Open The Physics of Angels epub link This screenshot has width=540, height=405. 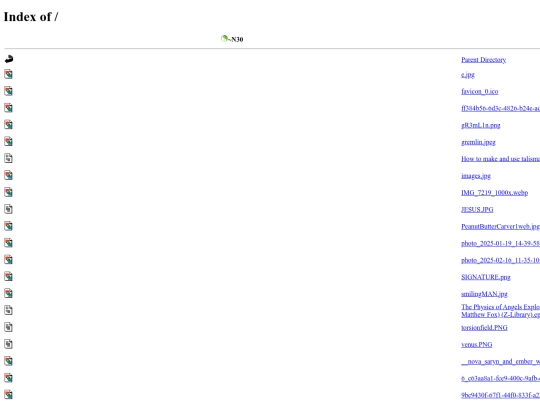[500, 311]
